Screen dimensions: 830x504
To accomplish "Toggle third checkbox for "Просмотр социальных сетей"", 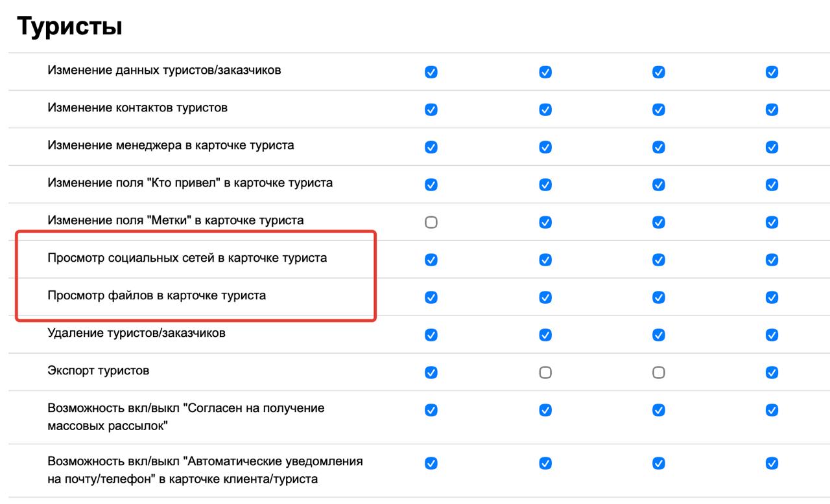I will coord(659,260).
